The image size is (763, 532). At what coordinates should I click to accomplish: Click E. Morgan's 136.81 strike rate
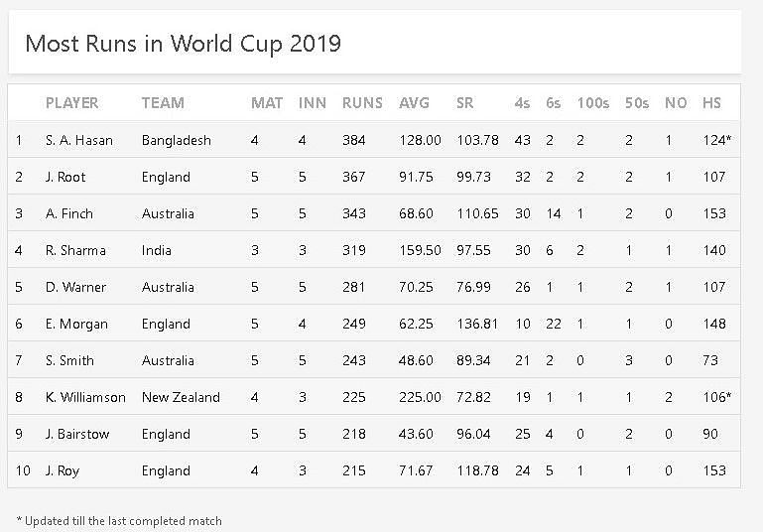[477, 324]
